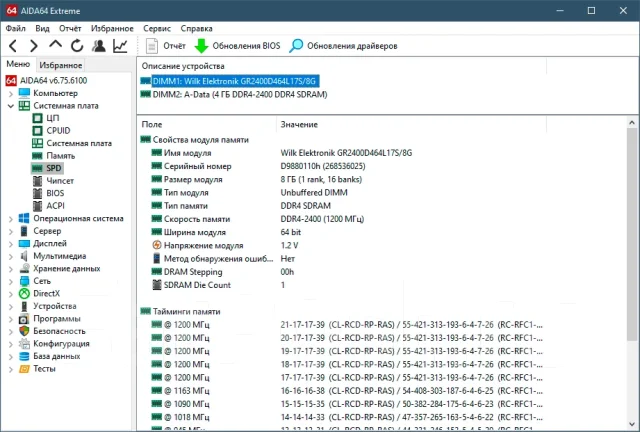Expand the Сеть tree node
The width and height of the screenshot is (640, 432).
[x=11, y=281]
